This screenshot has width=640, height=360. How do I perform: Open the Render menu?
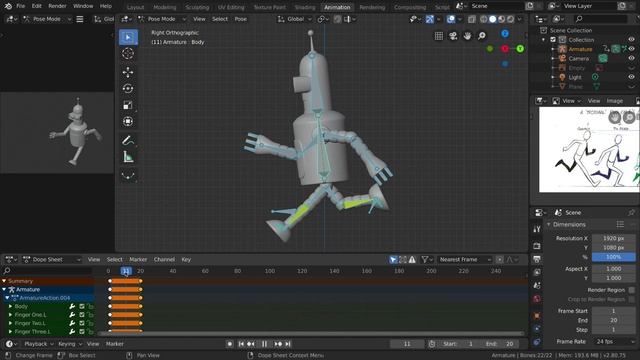click(x=57, y=6)
